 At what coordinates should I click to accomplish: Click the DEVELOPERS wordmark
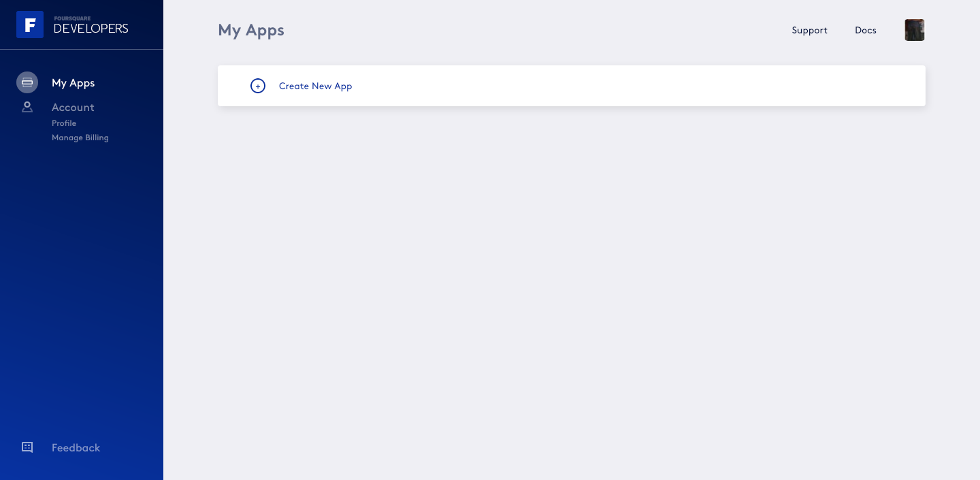point(91,29)
